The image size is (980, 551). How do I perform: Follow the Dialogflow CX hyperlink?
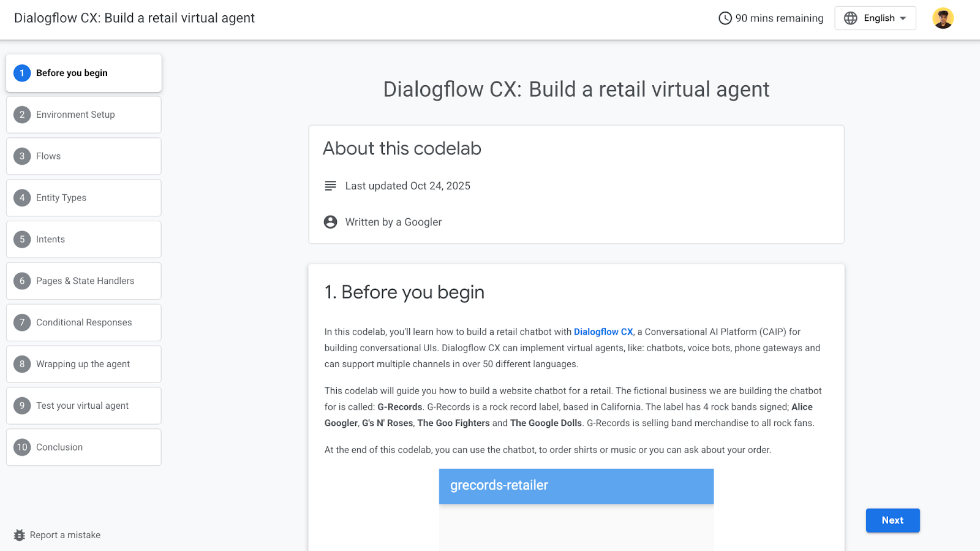[603, 332]
